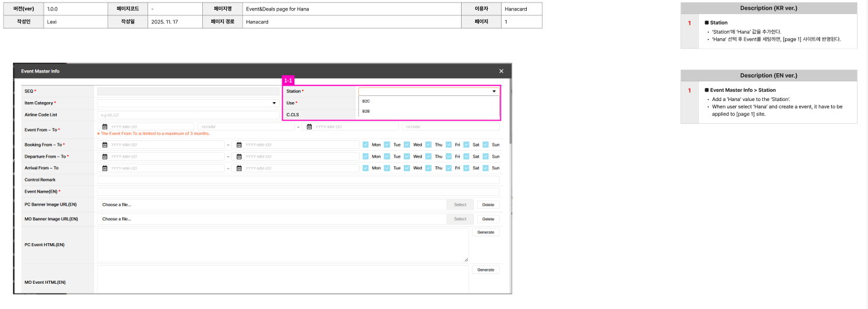Viewport: 868px width, 309px height.
Task: Toggle the Wed checkbox in the Arrival row
Action: pyautogui.click(x=407, y=168)
